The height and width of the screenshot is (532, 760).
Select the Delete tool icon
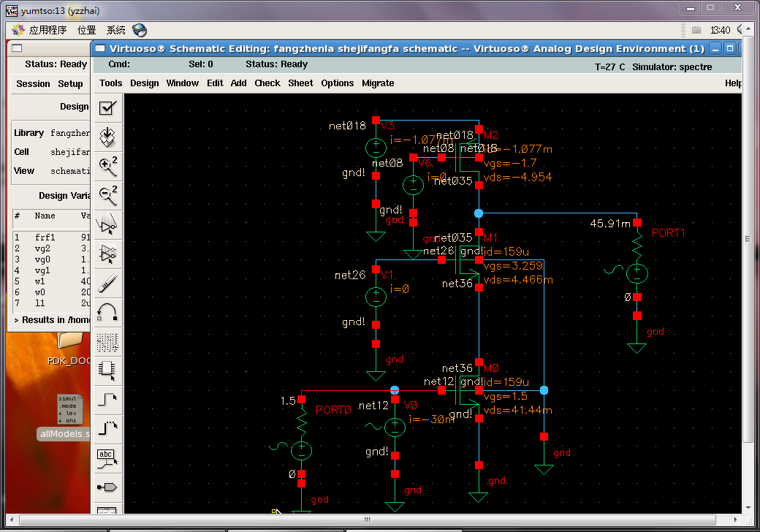click(107, 283)
